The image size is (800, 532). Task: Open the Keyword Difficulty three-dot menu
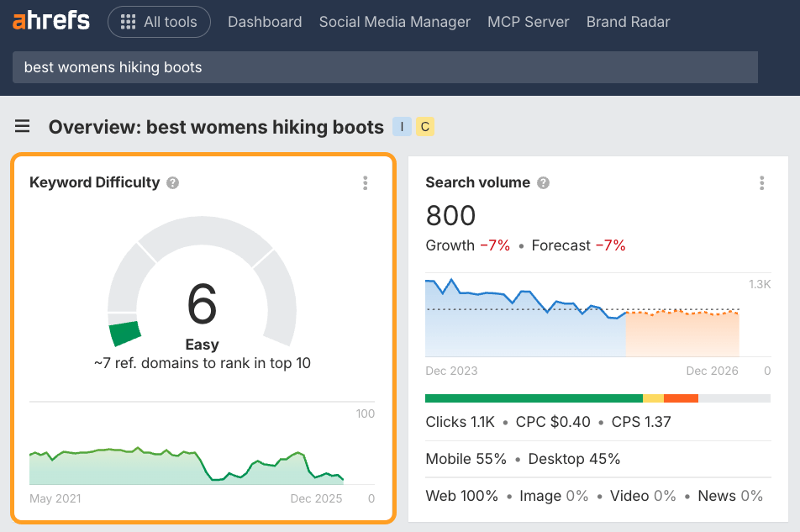coord(366,183)
